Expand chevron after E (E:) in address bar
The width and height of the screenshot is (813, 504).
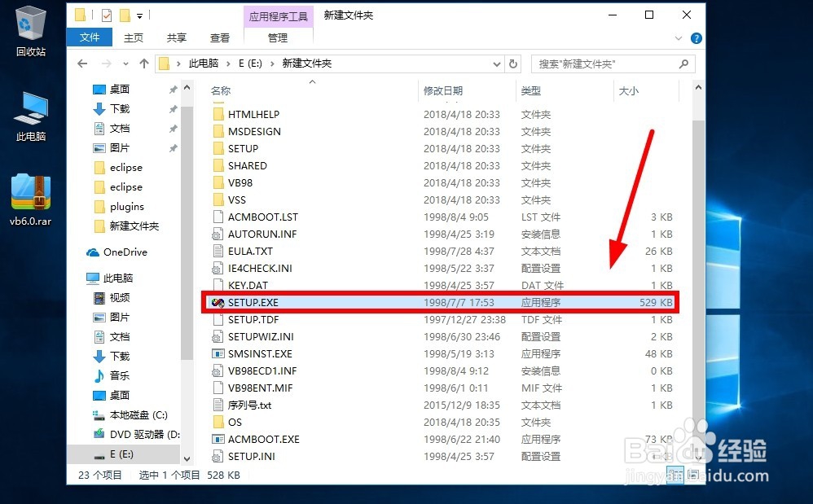coord(272,64)
